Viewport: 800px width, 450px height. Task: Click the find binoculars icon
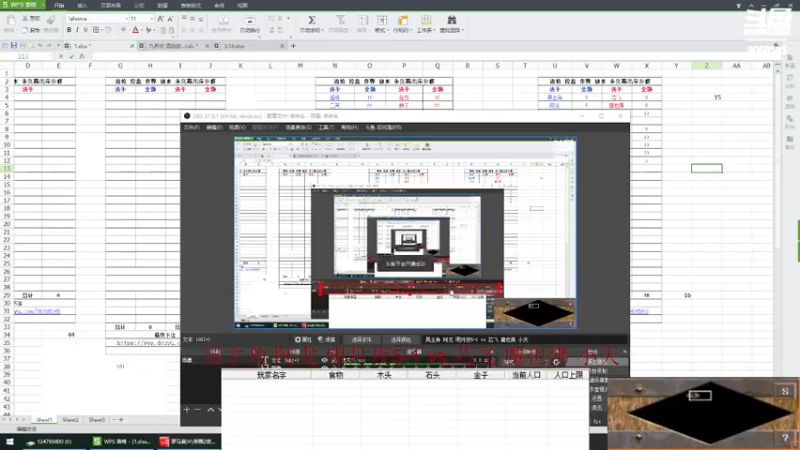coord(452,20)
